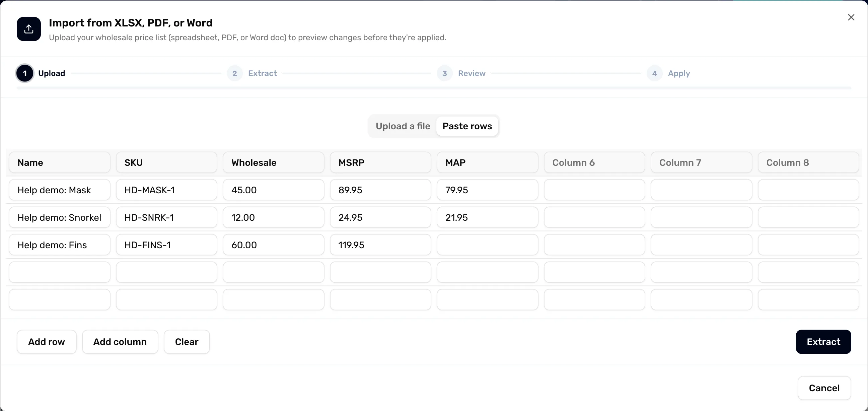Switch to the Upload a file tab
Image resolution: width=868 pixels, height=411 pixels.
(x=403, y=126)
